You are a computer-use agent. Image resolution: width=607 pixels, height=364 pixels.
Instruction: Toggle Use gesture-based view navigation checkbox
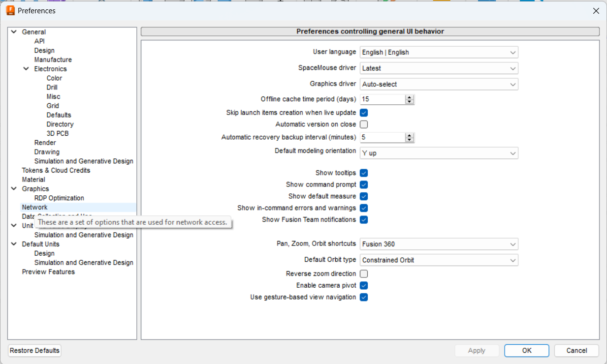[x=364, y=297]
